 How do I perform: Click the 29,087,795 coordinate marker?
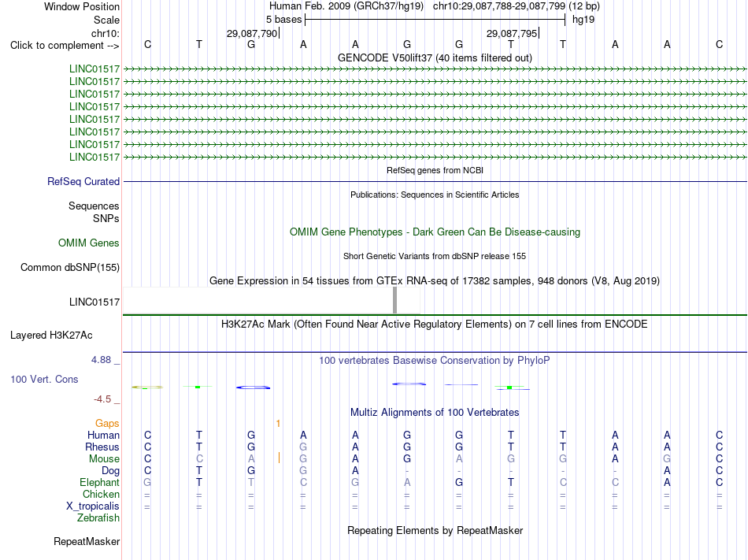point(512,33)
